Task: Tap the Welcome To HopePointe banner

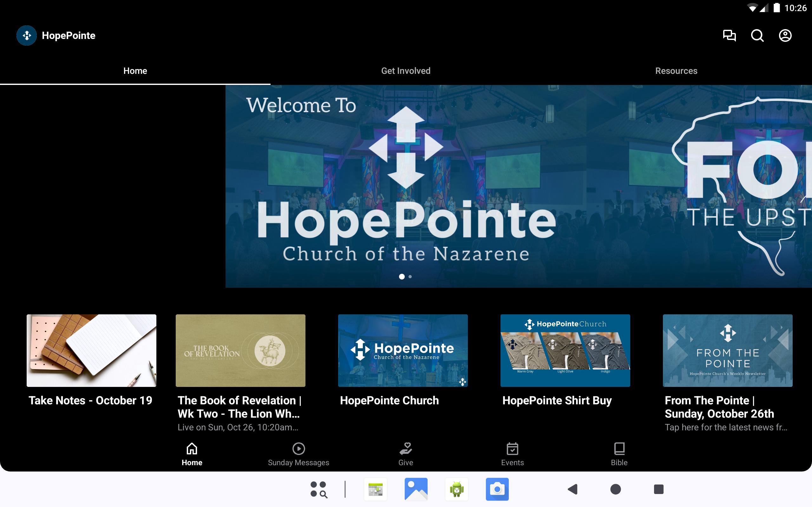Action: 405,186
